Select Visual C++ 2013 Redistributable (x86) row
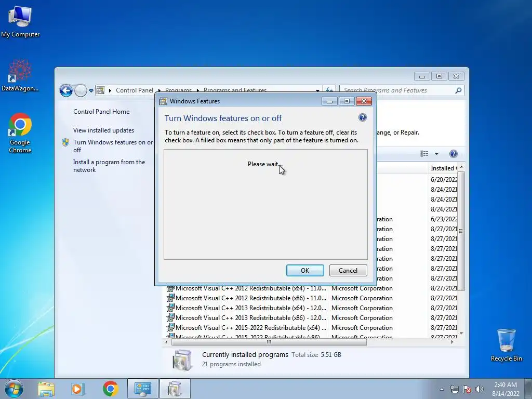This screenshot has height=399, width=532. 312,318
